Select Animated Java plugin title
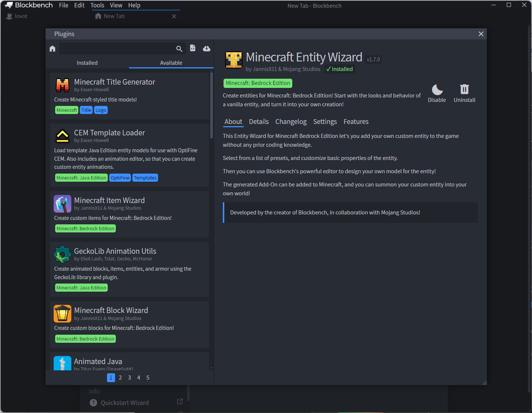The height and width of the screenshot is (413, 532). (x=98, y=362)
